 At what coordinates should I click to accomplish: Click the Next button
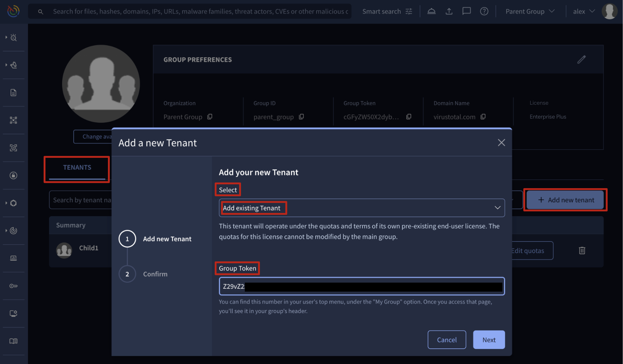[x=488, y=340]
